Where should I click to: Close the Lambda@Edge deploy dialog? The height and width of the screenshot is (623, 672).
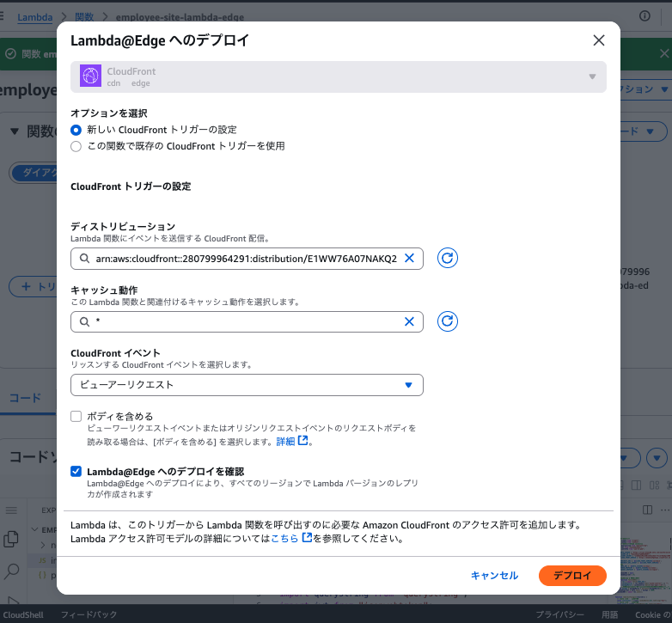(598, 40)
